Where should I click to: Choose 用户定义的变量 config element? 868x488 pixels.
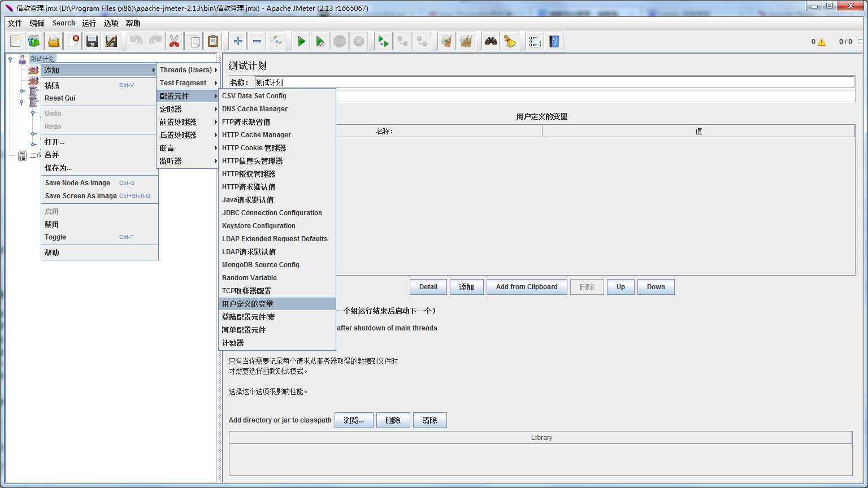click(x=277, y=304)
